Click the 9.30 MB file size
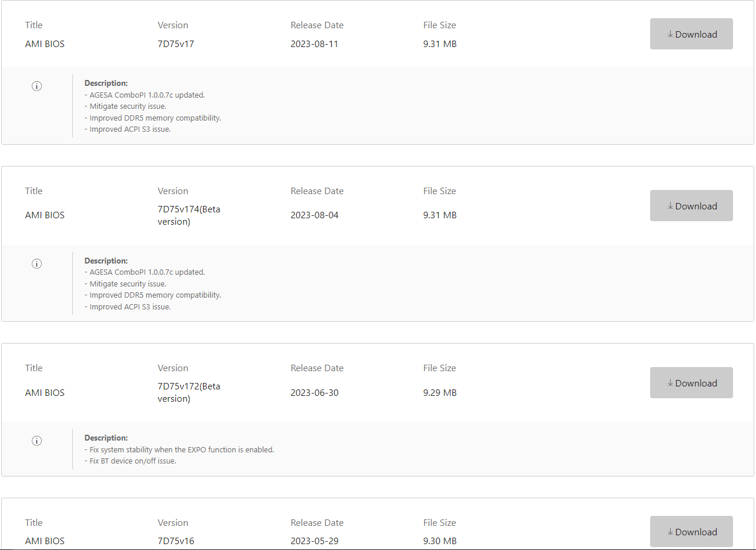Image resolution: width=756 pixels, height=550 pixels. pos(439,541)
